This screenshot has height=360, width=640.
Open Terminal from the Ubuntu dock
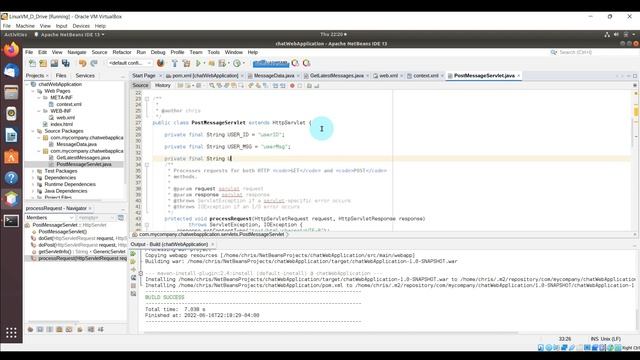11,221
